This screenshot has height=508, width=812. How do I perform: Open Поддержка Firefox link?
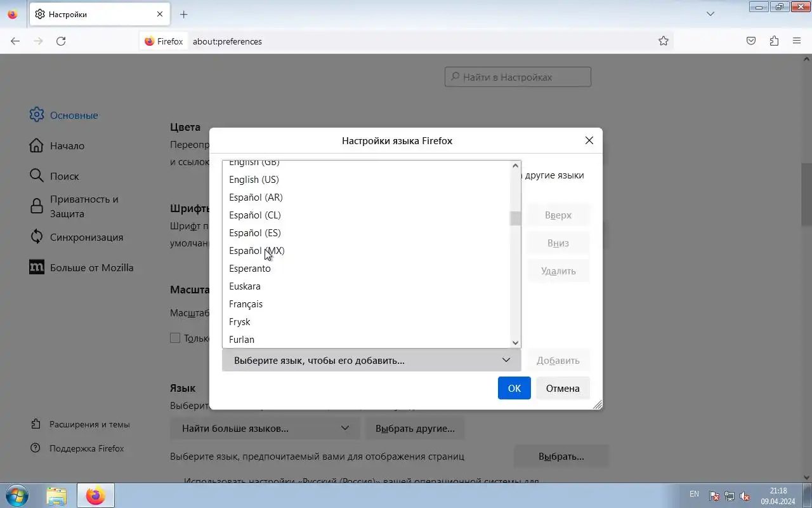77,448
